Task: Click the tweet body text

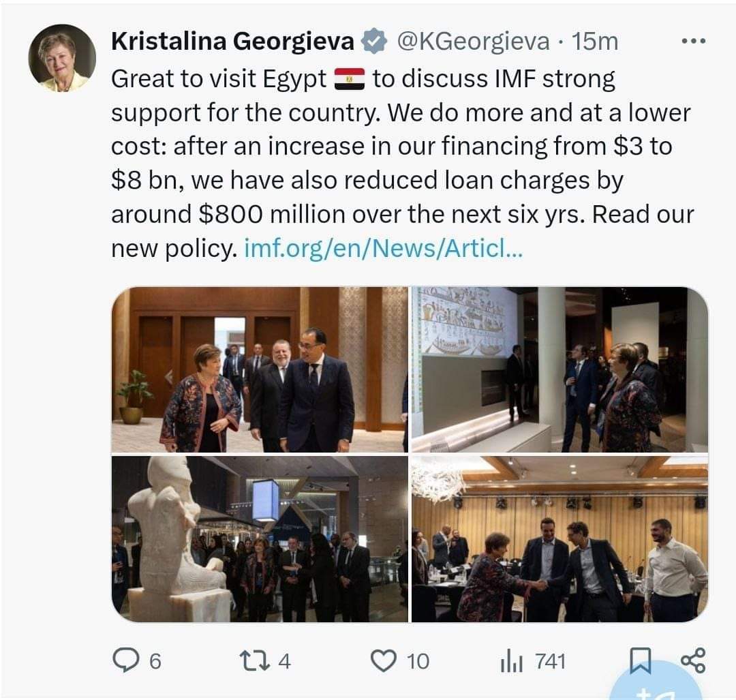Action: (402, 164)
